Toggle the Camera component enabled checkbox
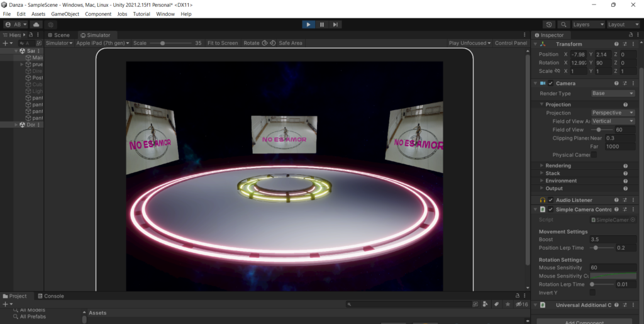Image resolution: width=644 pixels, height=324 pixels. pos(551,84)
